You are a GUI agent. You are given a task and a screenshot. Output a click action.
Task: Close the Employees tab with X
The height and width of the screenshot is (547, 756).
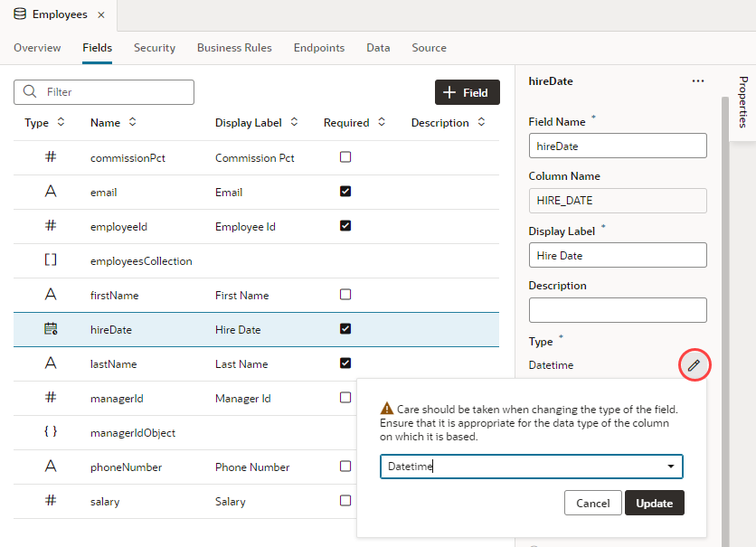[x=101, y=15]
